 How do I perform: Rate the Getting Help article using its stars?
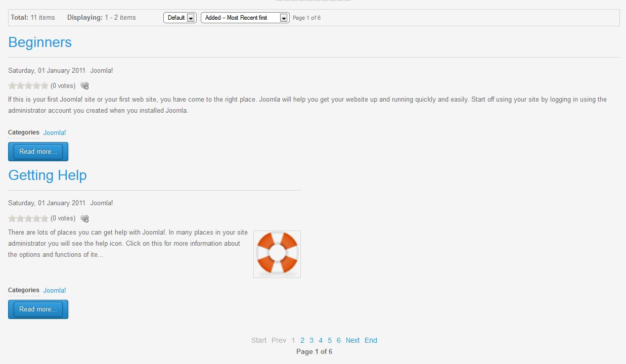[28, 219]
